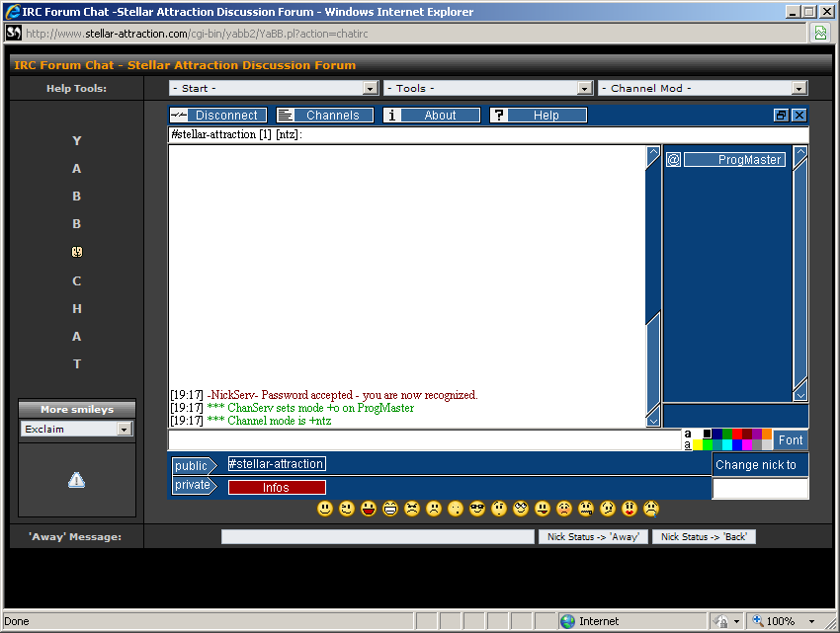Insert the shocked small-mouth smiley
The height and width of the screenshot is (633, 840).
456,509
